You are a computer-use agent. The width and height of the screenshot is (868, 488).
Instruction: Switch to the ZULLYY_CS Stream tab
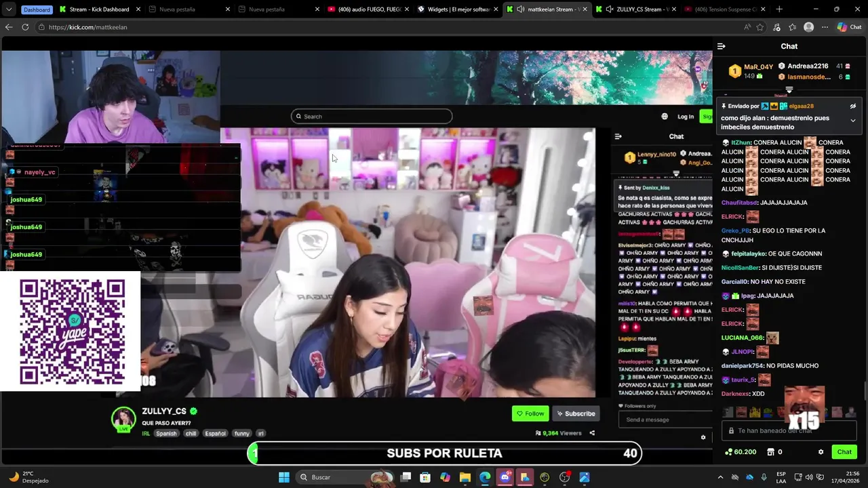637,9
